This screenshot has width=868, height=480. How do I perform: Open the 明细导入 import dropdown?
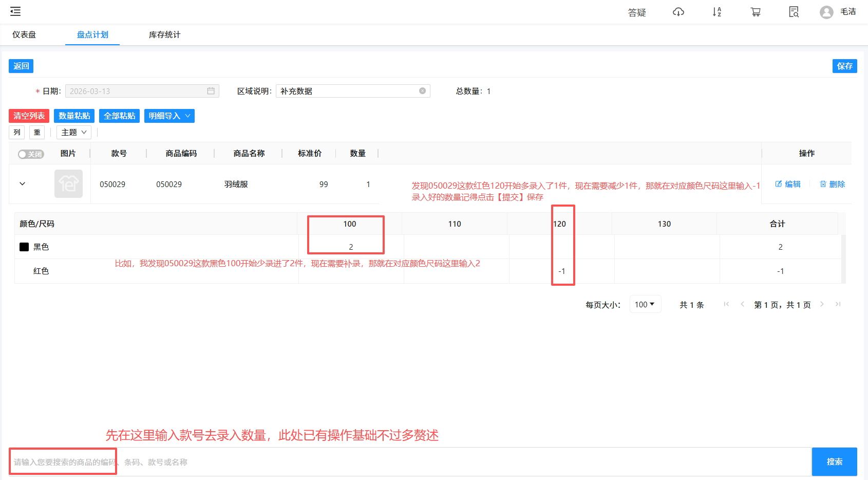click(x=169, y=116)
